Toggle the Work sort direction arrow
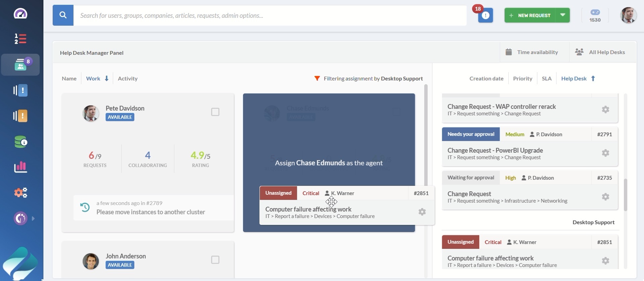This screenshot has width=644, height=281. [106, 78]
